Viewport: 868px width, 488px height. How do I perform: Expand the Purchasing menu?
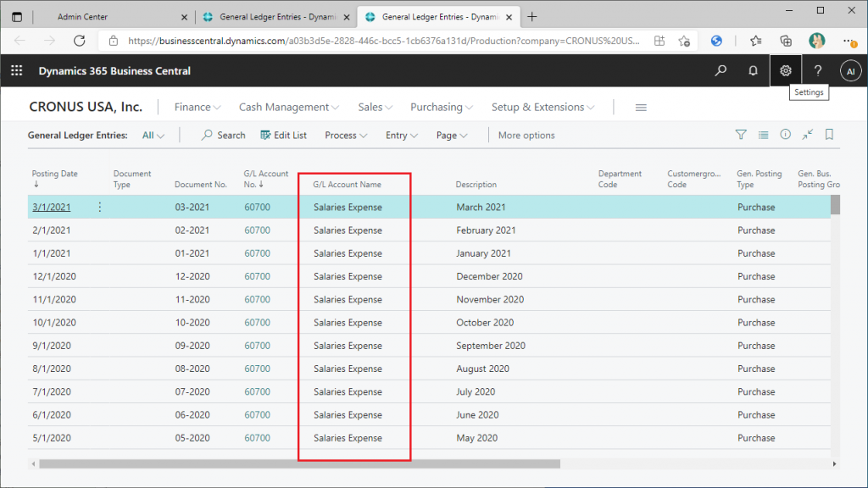(441, 107)
